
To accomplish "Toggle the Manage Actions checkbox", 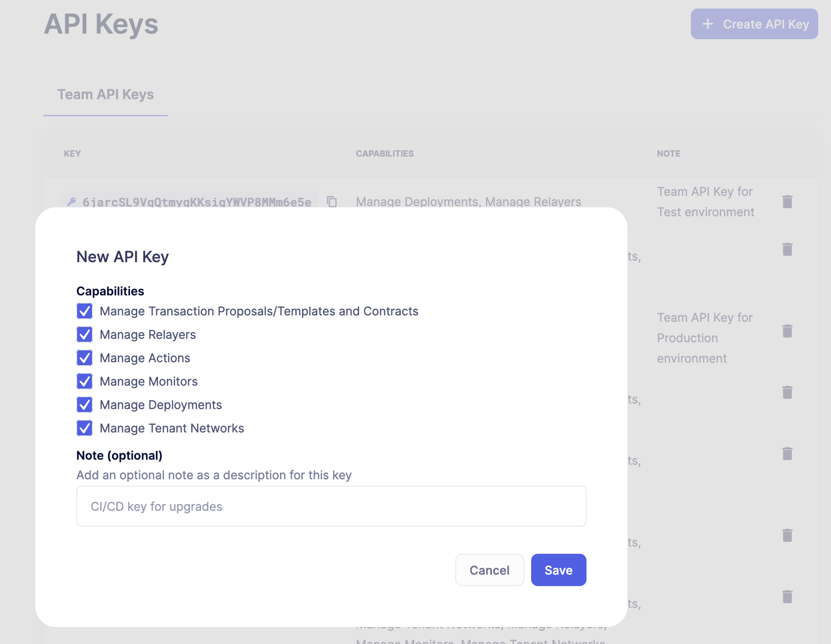I will [x=84, y=358].
